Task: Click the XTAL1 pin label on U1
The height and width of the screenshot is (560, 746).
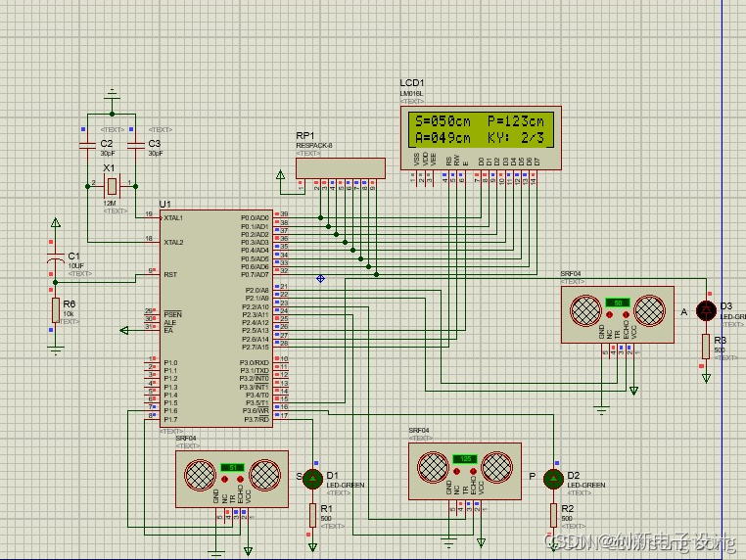Action: 173,218
